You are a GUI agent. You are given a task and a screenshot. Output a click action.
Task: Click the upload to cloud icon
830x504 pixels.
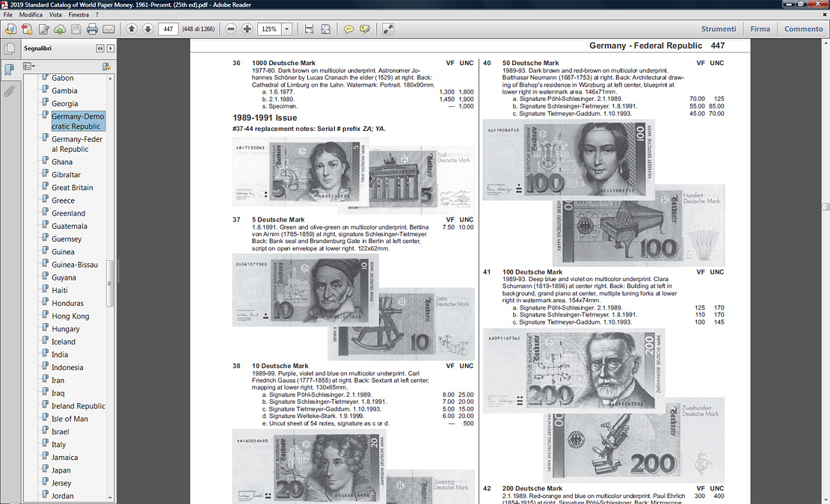click(60, 29)
